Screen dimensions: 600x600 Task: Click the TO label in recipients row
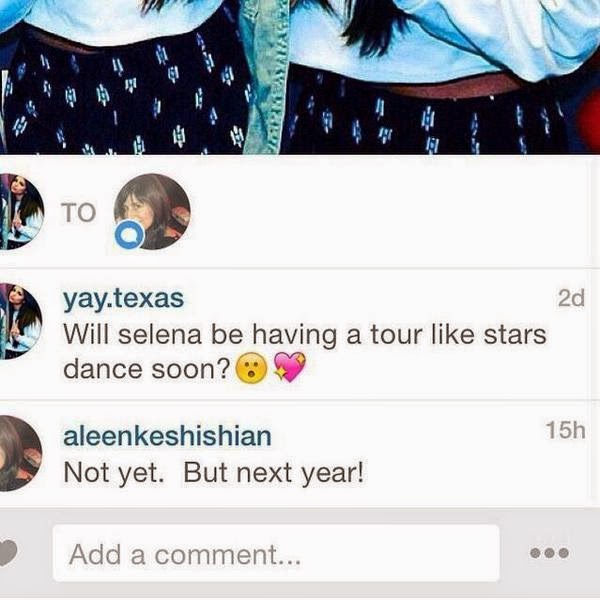(78, 212)
